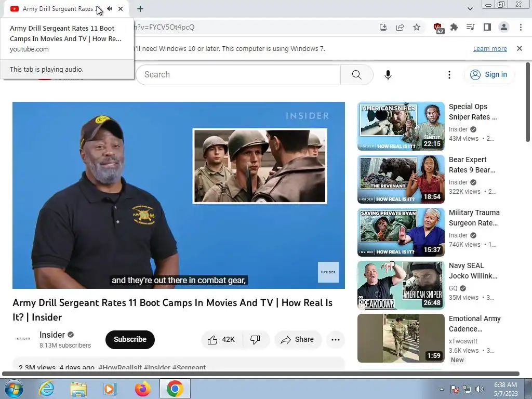
Task: Launch Internet Explorer from the taskbar
Action: pos(46,389)
